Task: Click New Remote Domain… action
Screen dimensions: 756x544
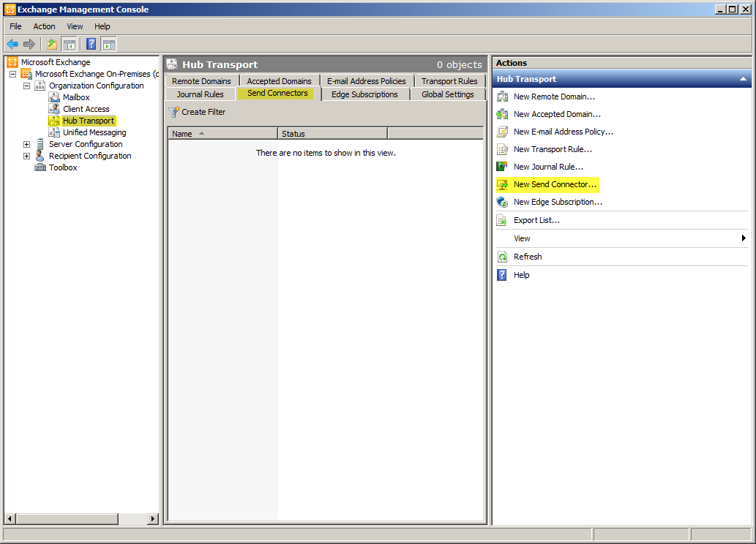Action: [x=555, y=97]
